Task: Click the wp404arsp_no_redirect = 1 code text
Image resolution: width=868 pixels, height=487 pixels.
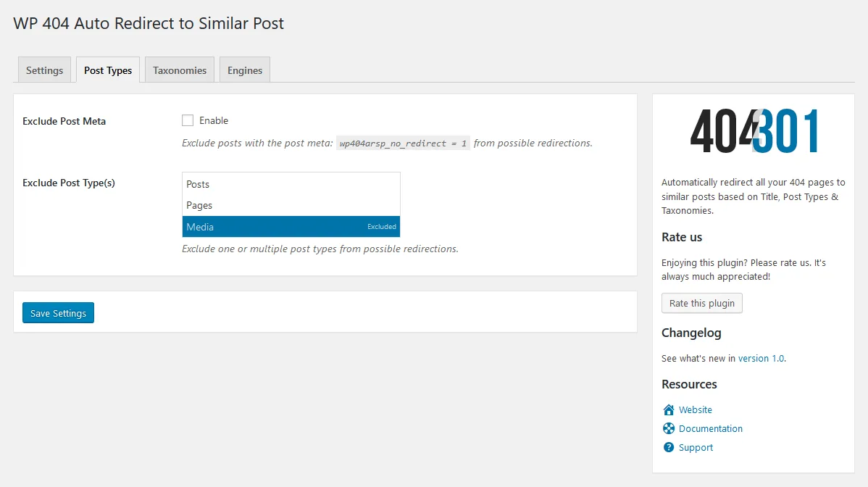Action: click(x=403, y=143)
